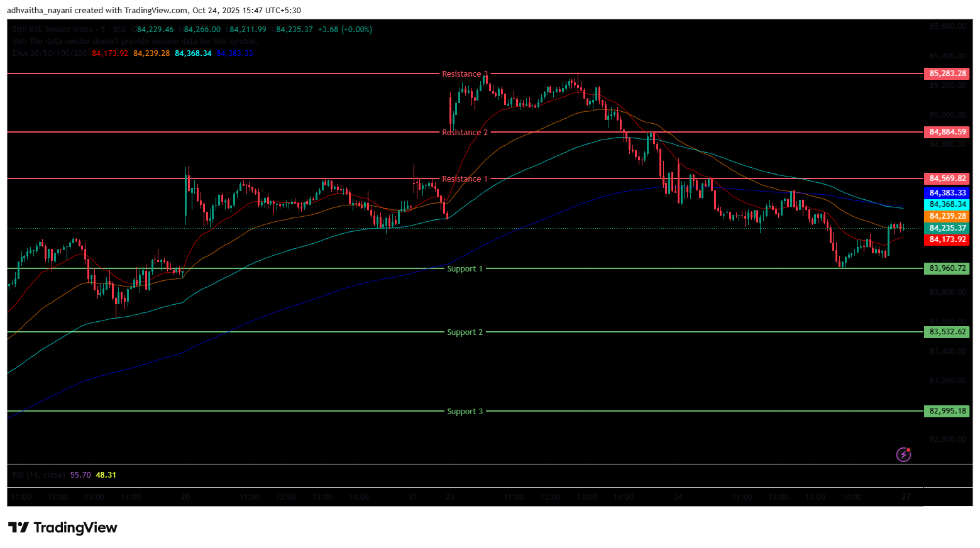Click the blue 84,383.33 EMA price tag
Image resolution: width=980 pixels, height=548 pixels.
pyautogui.click(x=947, y=193)
